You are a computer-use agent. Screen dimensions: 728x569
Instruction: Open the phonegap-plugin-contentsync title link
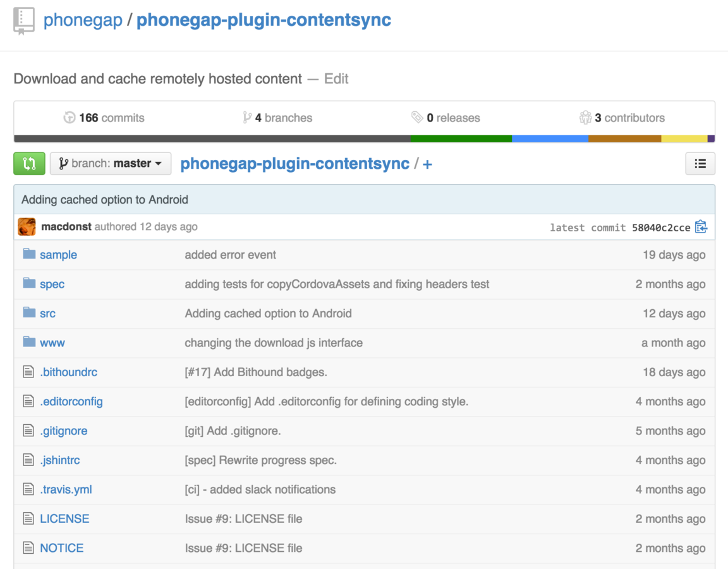(264, 20)
